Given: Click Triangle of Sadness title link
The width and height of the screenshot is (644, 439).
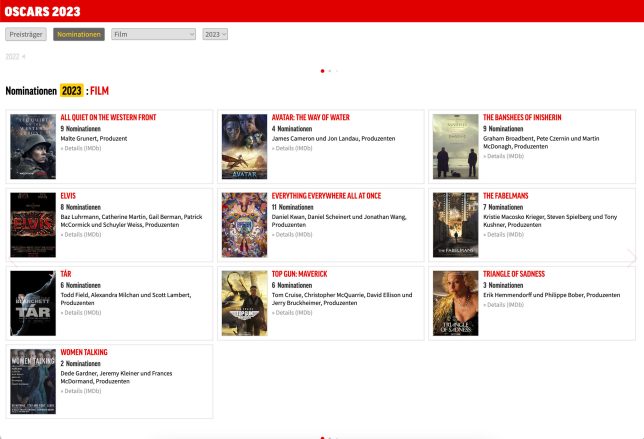Looking at the screenshot, I should [514, 274].
